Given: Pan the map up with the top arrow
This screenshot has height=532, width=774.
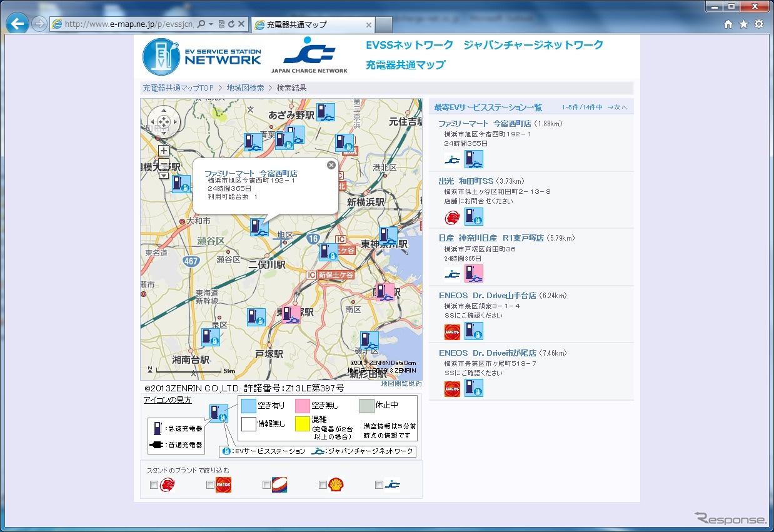Looking at the screenshot, I should point(163,112).
